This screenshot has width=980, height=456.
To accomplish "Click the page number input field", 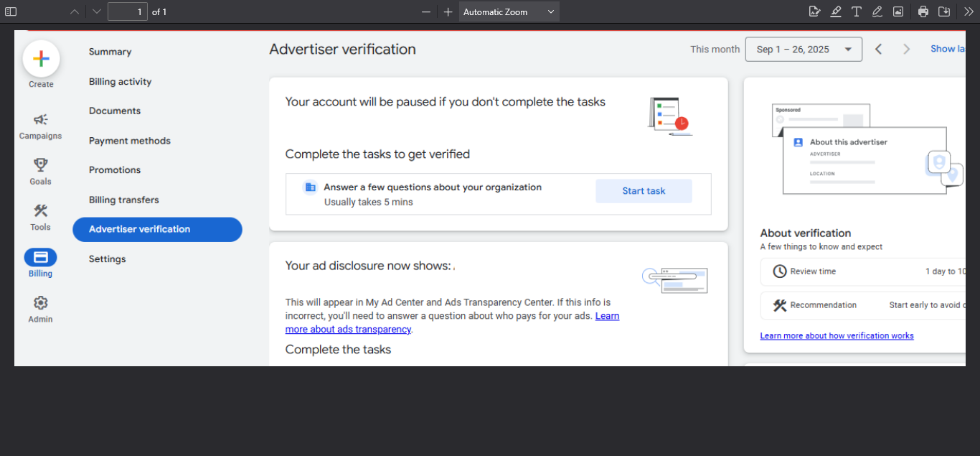I will pyautogui.click(x=127, y=11).
